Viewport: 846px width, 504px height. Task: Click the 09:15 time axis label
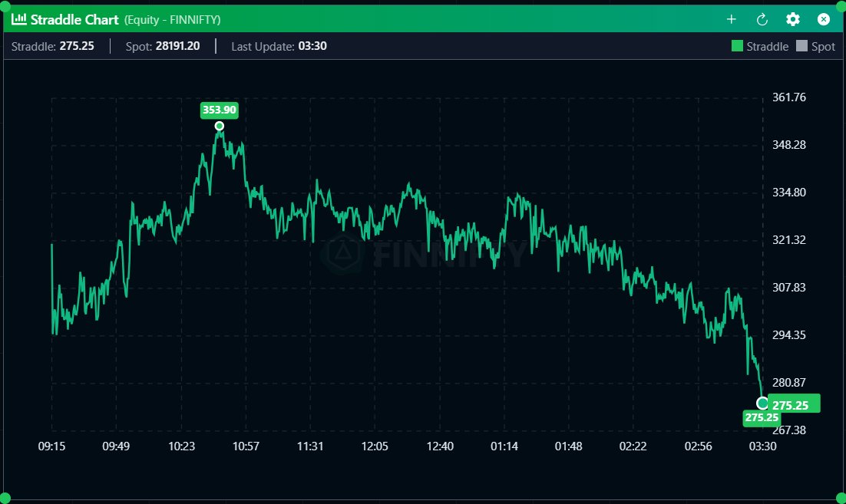point(51,446)
